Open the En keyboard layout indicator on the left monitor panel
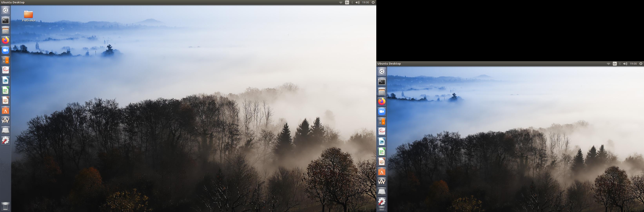The image size is (644, 212). pos(347,3)
